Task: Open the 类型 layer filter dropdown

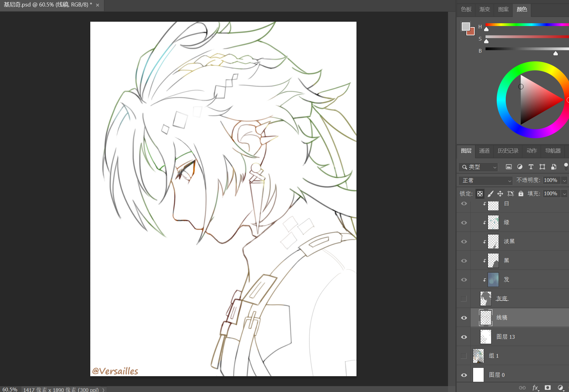Action: click(478, 167)
